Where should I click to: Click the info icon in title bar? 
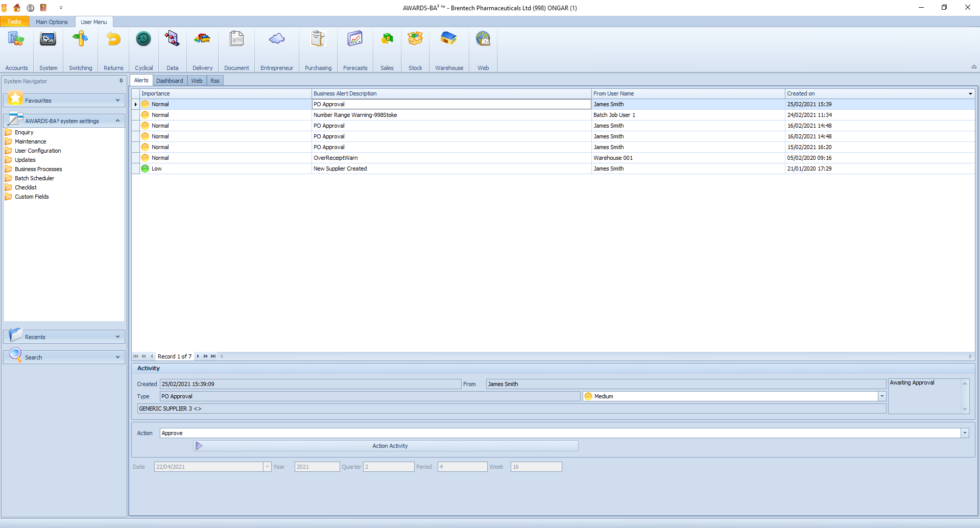coord(30,8)
